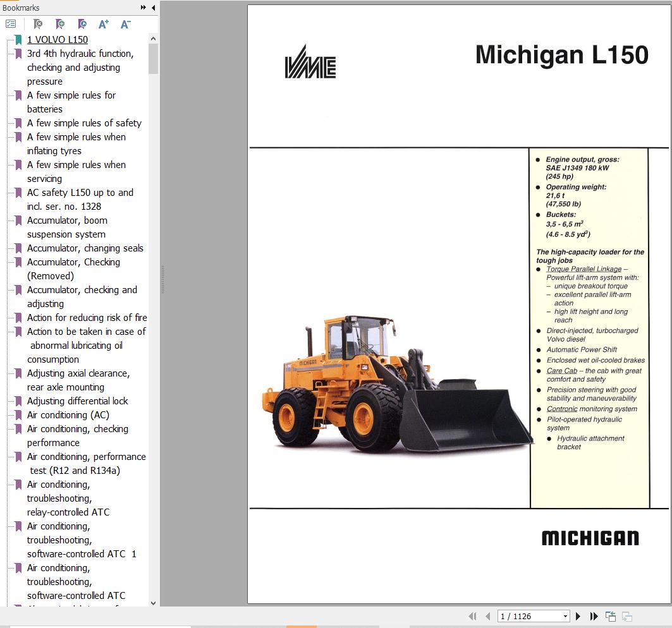Open 'A few simple rules when inflating tyres'
This screenshot has height=628, width=672.
pyautogui.click(x=76, y=143)
